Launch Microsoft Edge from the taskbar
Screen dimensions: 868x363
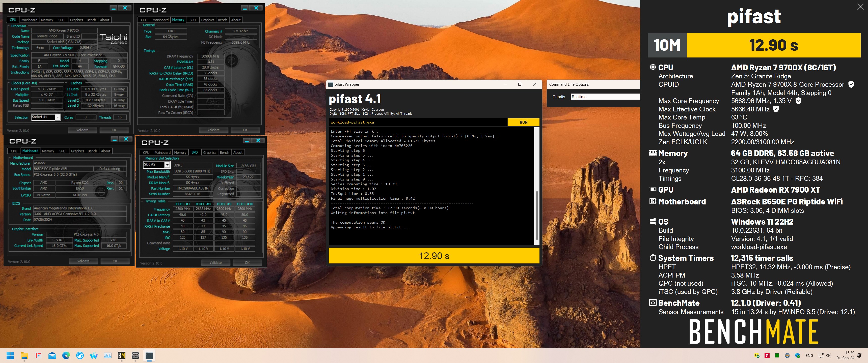click(x=66, y=356)
